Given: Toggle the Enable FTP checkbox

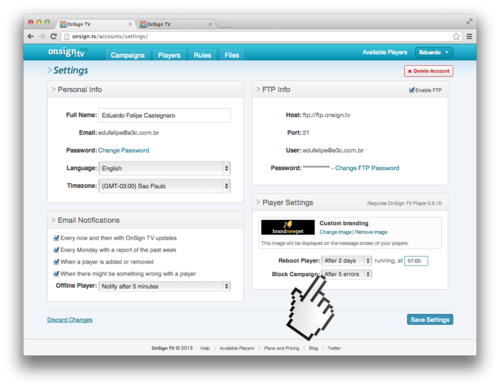Looking at the screenshot, I should [412, 90].
